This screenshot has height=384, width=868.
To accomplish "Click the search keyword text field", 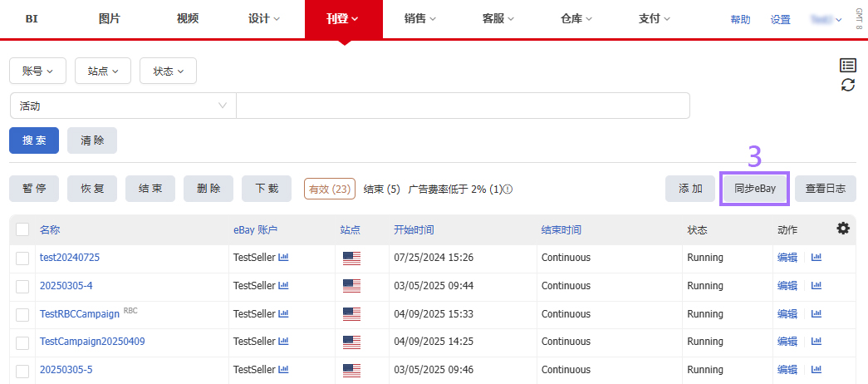I will (463, 106).
